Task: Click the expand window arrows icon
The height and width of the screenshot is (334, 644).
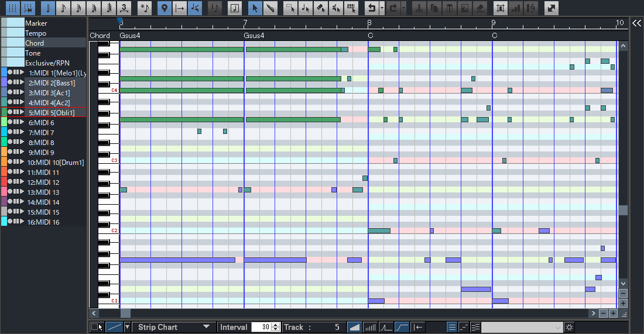Action: [x=551, y=8]
